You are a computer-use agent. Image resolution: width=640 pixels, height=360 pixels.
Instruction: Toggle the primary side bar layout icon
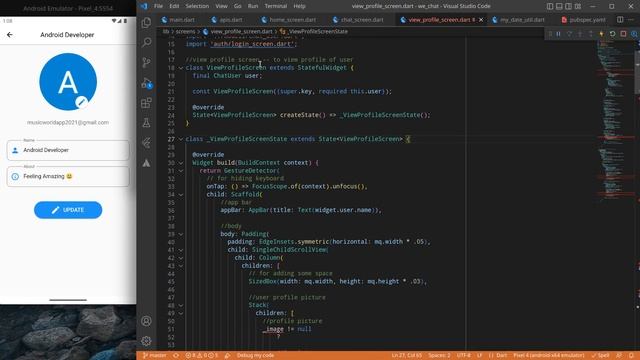pos(550,6)
